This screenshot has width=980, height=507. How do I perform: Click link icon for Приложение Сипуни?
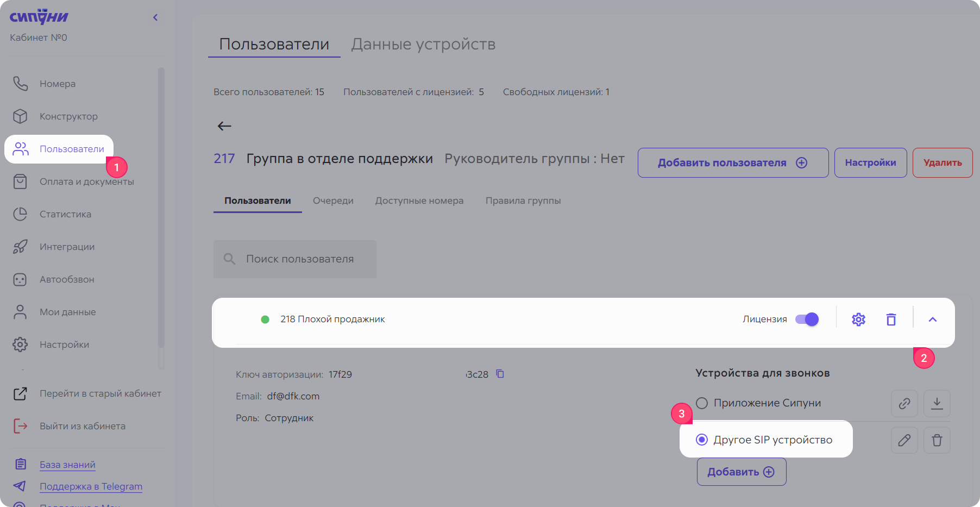[904, 403]
